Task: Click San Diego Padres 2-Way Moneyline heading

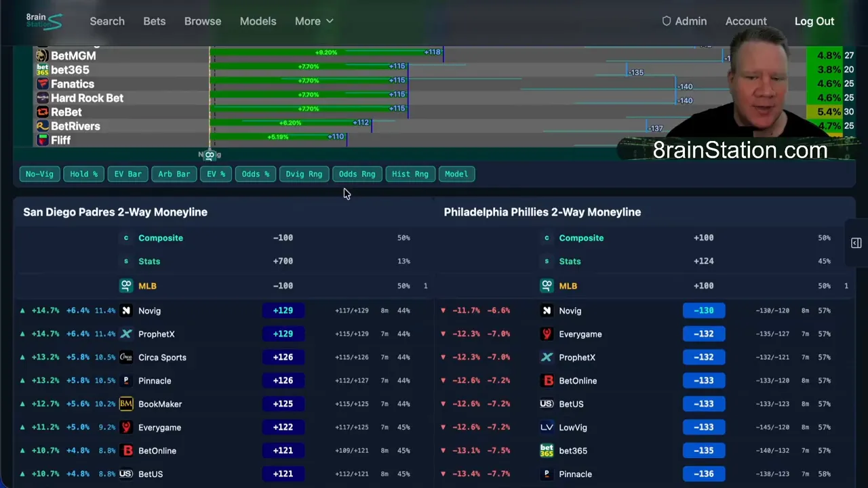Action: 115,212
